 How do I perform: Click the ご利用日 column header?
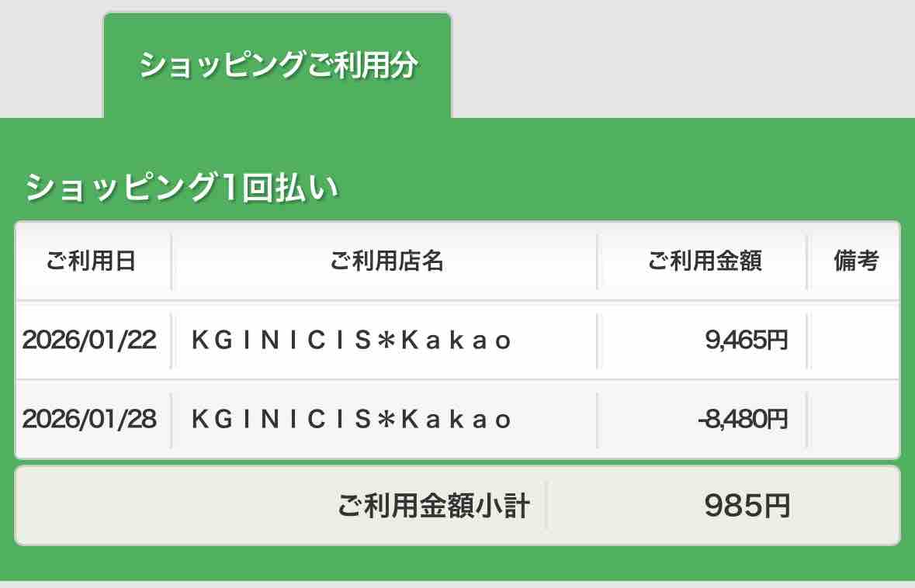[x=92, y=261]
